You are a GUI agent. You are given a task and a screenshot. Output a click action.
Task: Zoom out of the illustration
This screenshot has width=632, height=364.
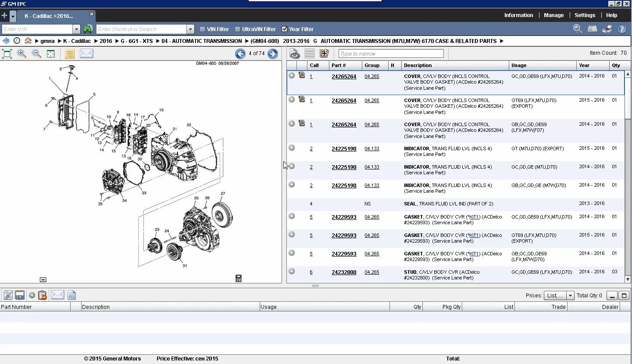click(x=36, y=54)
